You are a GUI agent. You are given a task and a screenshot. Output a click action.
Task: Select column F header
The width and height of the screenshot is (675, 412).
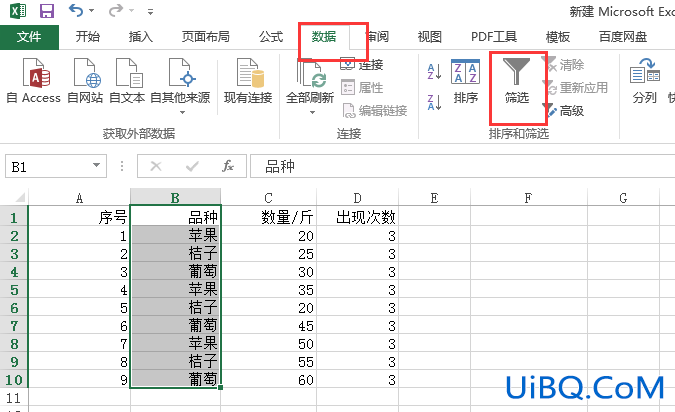[x=529, y=198]
